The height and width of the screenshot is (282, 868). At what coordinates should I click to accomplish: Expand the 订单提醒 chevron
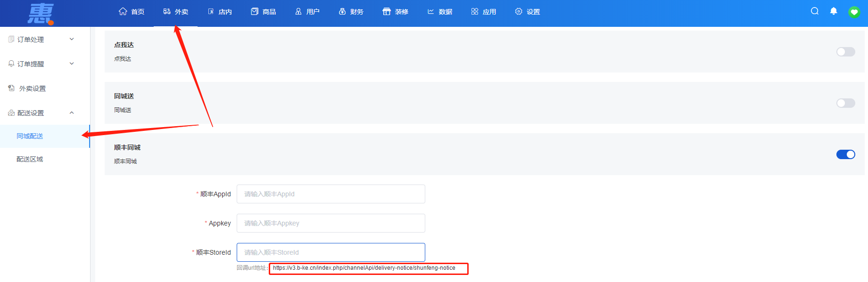(72, 64)
